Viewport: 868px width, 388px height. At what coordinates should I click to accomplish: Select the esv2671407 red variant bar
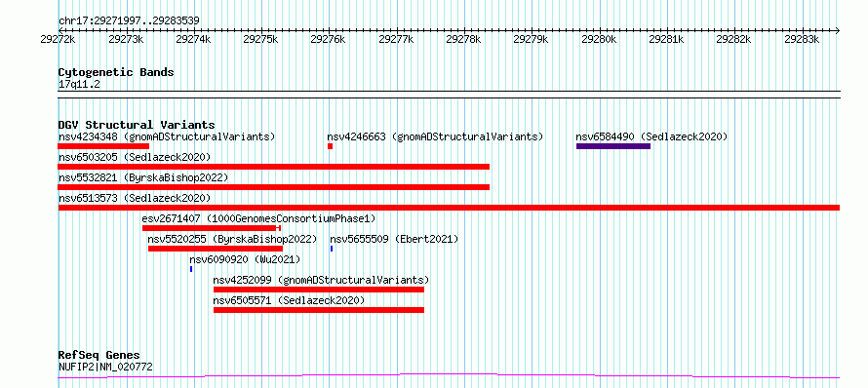tap(212, 228)
